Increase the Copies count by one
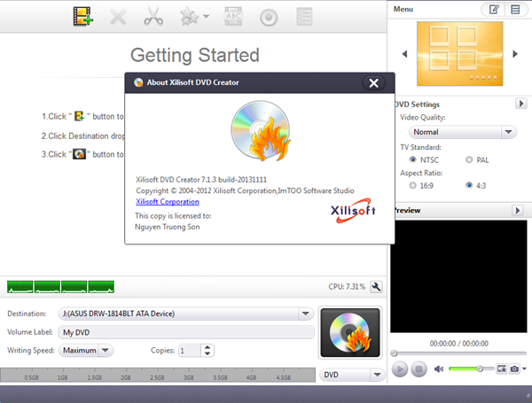Viewport: 532px width, 403px height. (x=207, y=347)
